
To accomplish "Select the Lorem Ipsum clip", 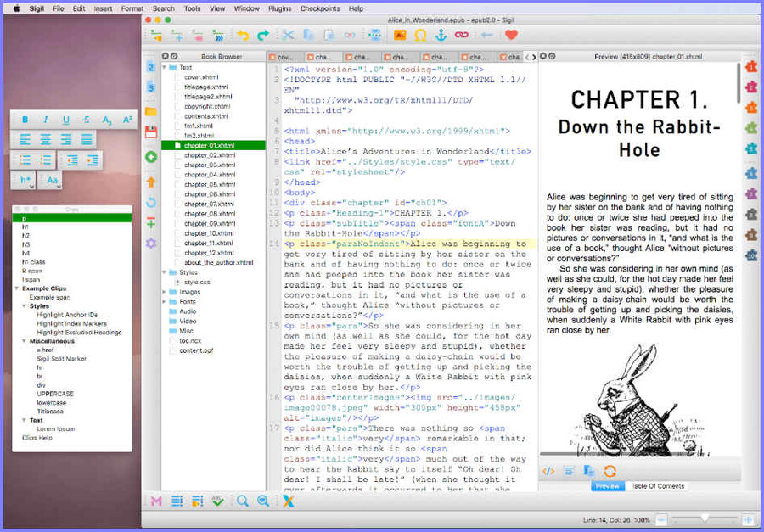I will pyautogui.click(x=55, y=429).
